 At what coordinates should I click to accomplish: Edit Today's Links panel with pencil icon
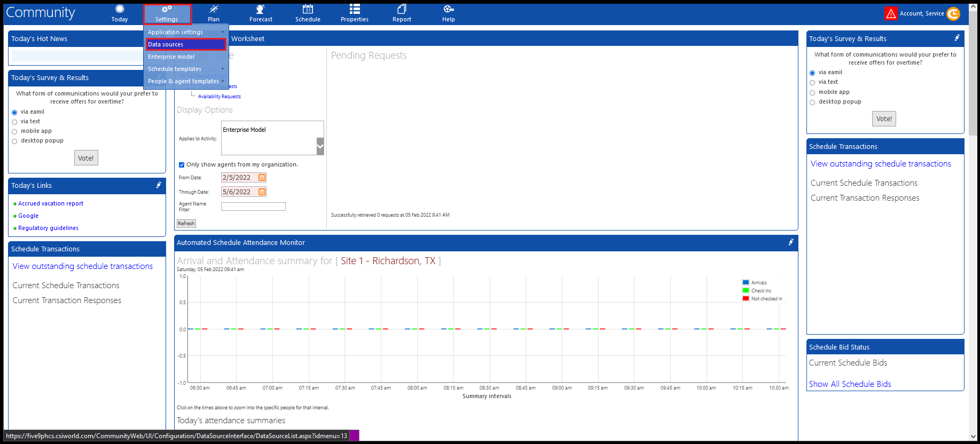click(x=159, y=185)
